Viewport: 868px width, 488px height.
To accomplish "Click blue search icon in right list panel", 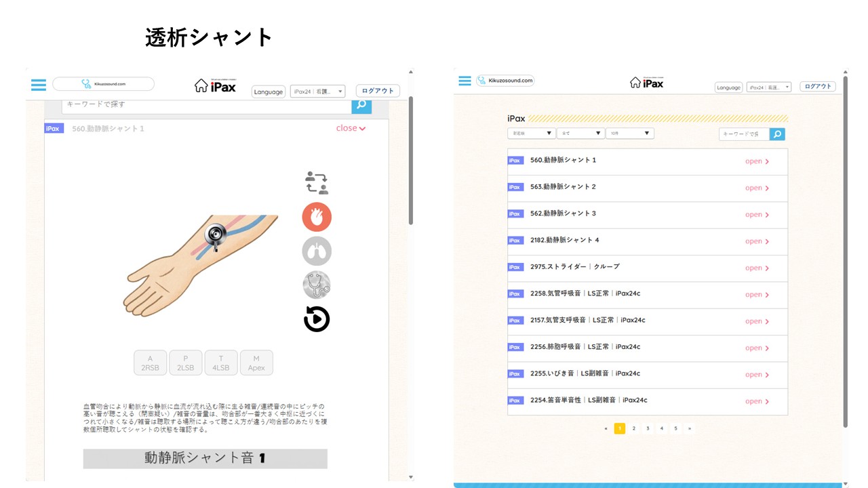I will pyautogui.click(x=778, y=134).
